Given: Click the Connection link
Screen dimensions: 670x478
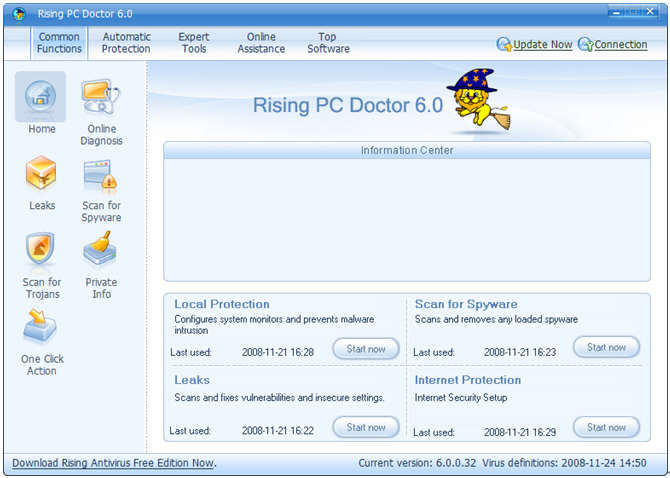Looking at the screenshot, I should click(620, 45).
